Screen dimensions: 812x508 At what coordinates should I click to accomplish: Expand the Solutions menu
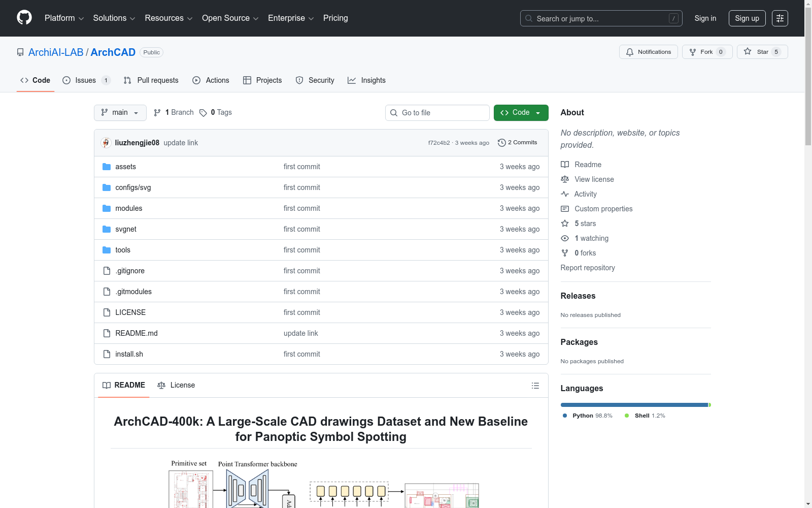tap(114, 18)
